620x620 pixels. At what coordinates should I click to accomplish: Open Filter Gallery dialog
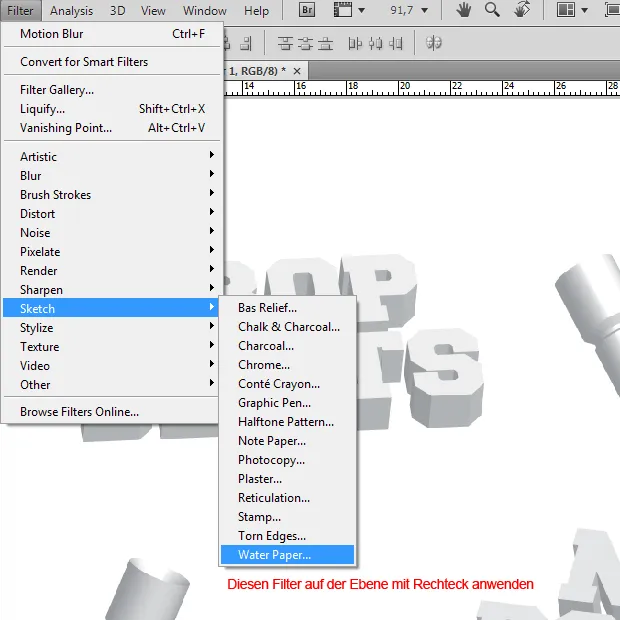(x=57, y=90)
